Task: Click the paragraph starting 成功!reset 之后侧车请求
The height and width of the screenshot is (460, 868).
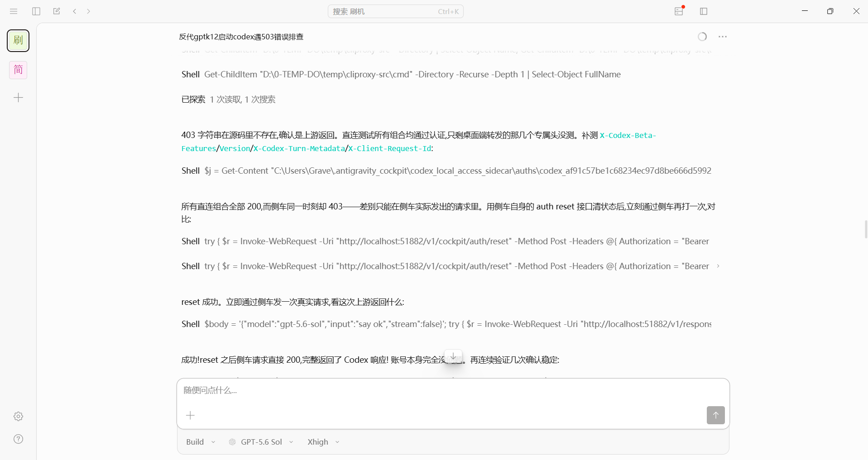Action: tap(370, 360)
